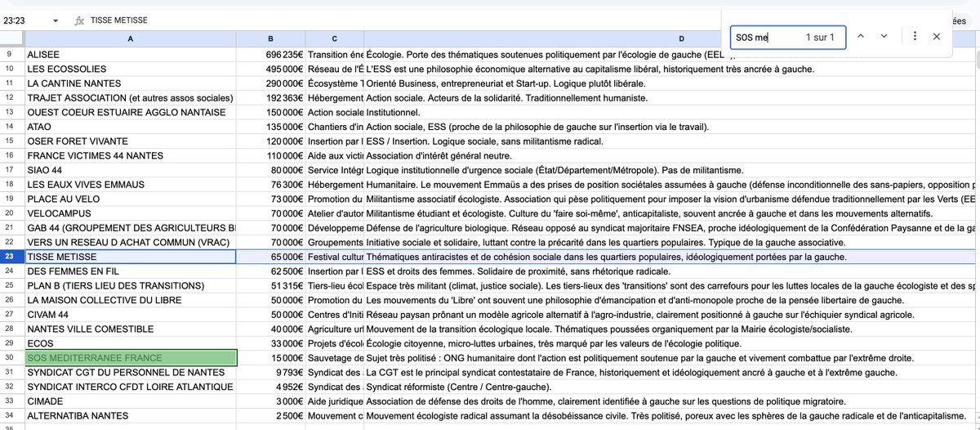
Task: Click cell 'PLACE AU VELO'
Action: point(131,199)
